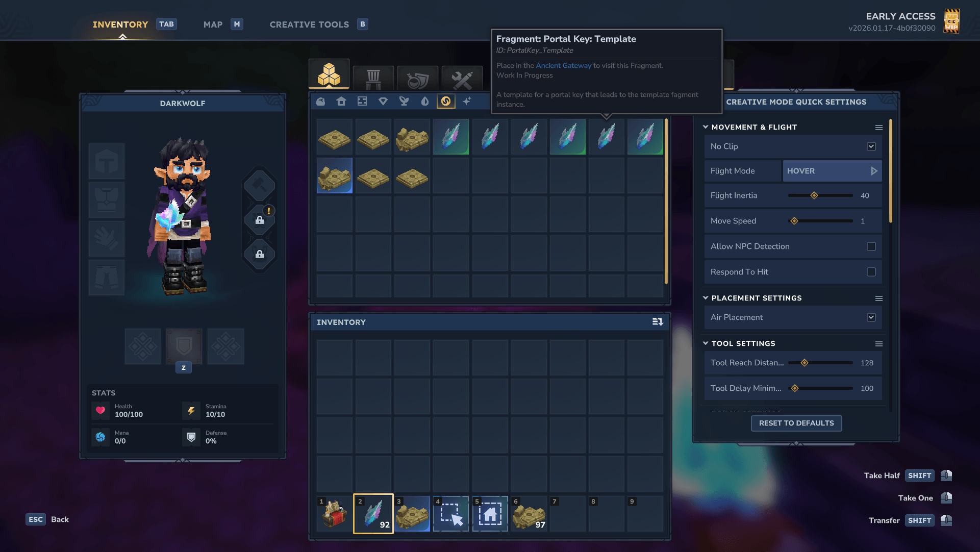
Task: Select the house subcategory filter icon
Action: 341,101
